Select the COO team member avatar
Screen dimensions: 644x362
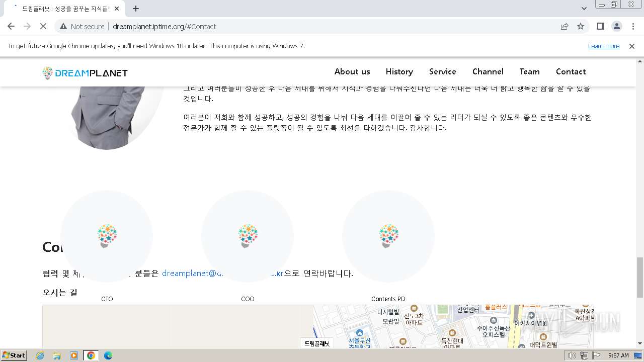point(248,236)
